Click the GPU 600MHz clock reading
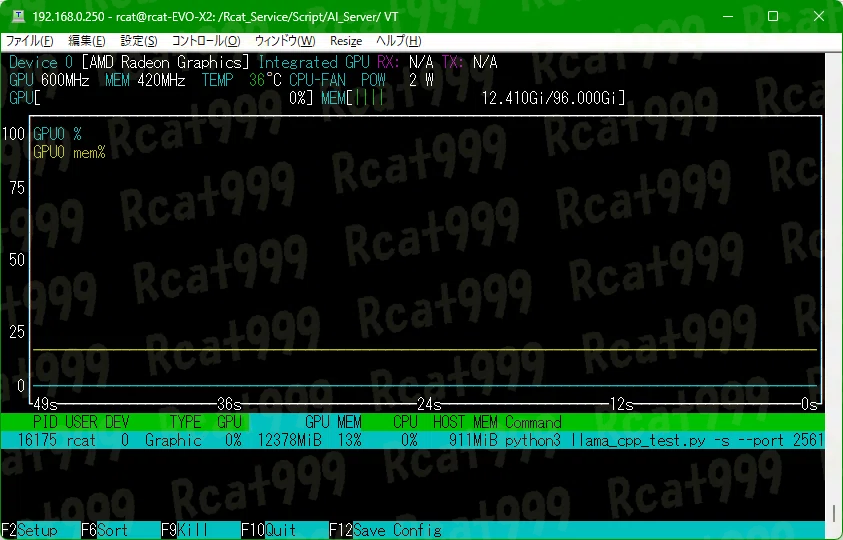Screen dimensions: 843x540 pyautogui.click(x=49, y=80)
